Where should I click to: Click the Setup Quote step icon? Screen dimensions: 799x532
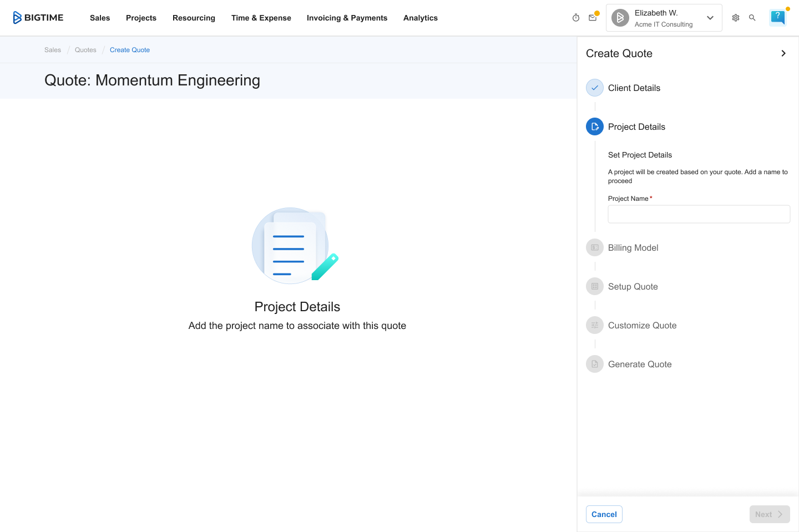click(595, 286)
